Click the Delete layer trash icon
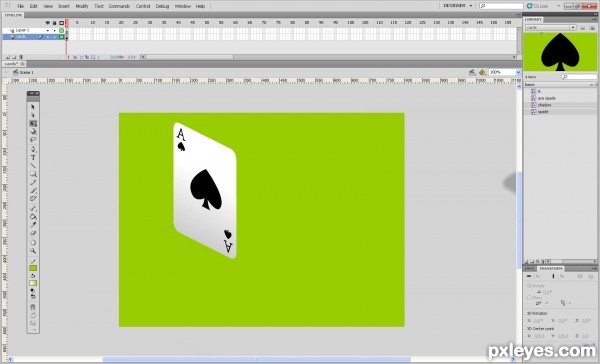 (21, 57)
